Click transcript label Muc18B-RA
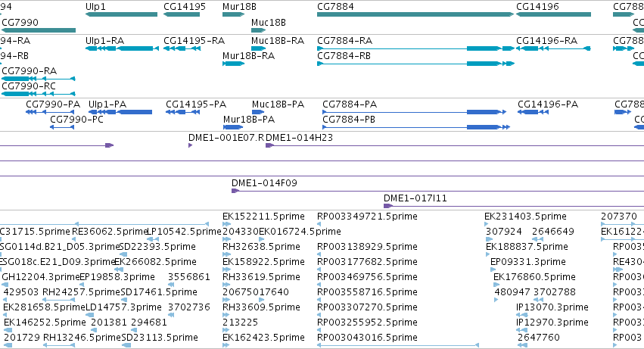644x349 pixels. (278, 41)
